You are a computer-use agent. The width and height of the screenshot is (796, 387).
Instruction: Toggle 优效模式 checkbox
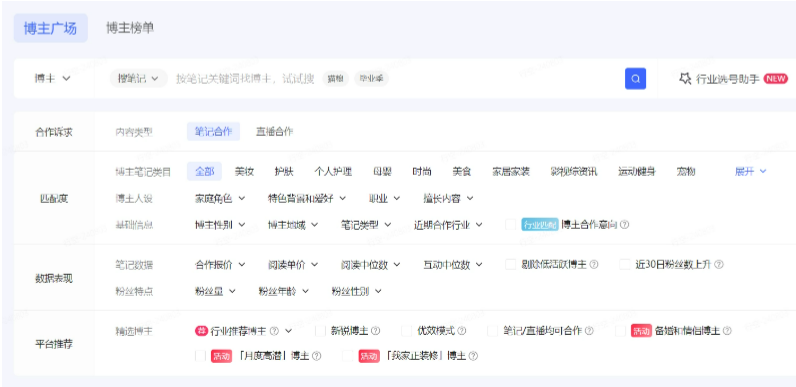click(406, 331)
